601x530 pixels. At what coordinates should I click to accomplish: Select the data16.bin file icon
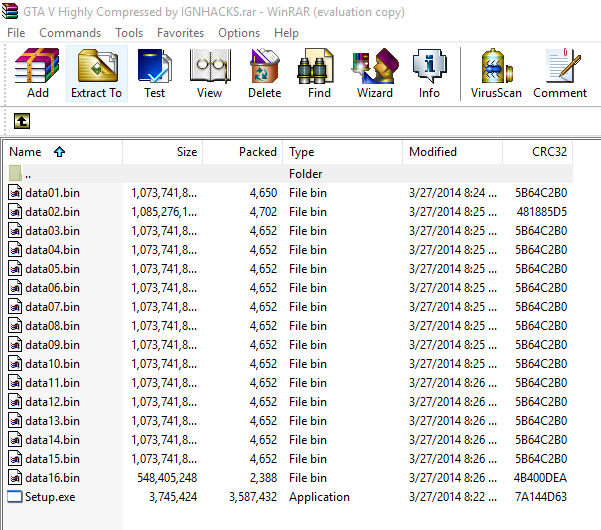(x=15, y=477)
